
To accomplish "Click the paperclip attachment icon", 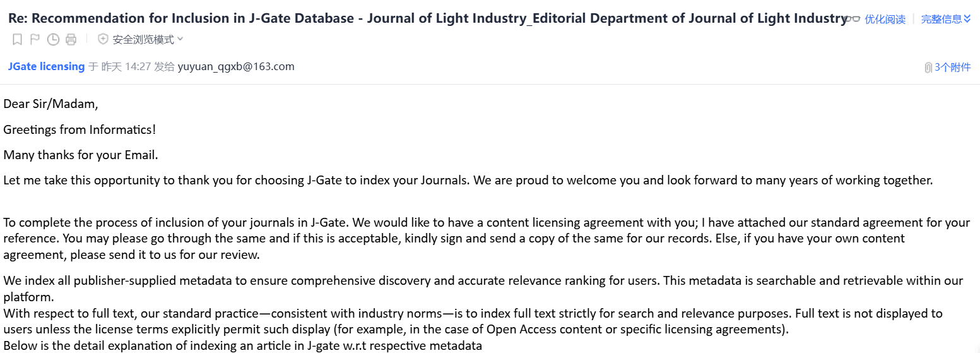I will [928, 68].
